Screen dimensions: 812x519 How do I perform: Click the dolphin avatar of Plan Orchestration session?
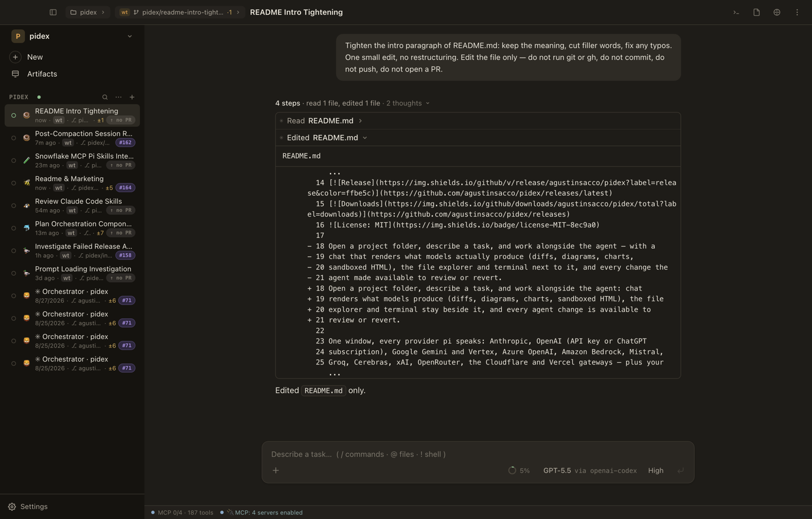point(27,228)
